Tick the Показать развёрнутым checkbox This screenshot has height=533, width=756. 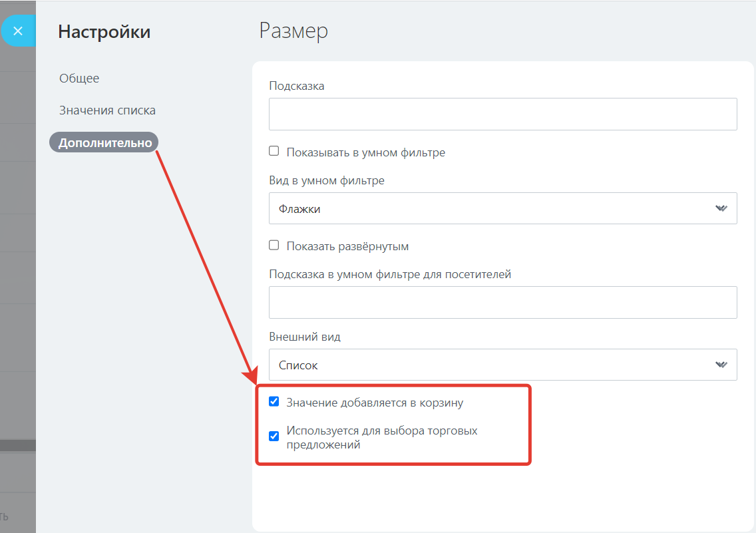(274, 245)
